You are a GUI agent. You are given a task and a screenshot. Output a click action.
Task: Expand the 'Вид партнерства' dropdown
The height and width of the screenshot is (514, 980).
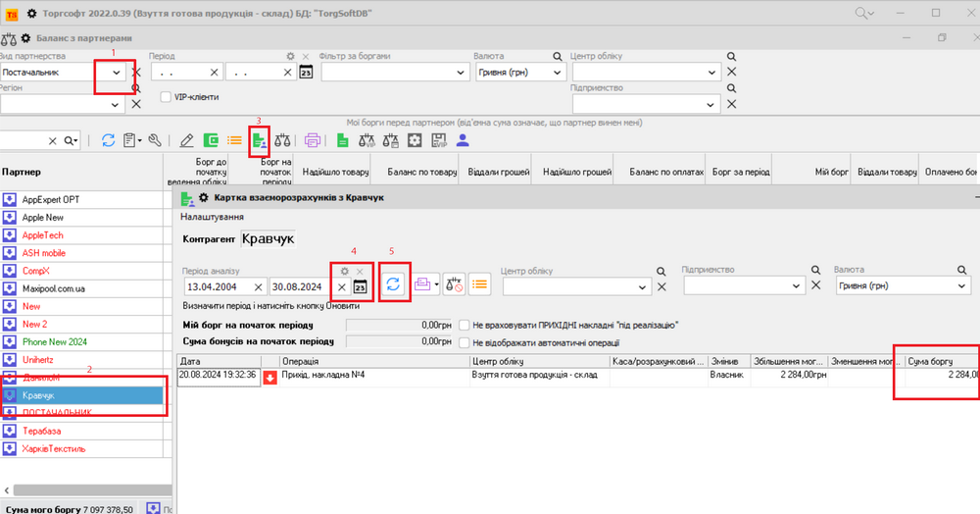(x=117, y=73)
